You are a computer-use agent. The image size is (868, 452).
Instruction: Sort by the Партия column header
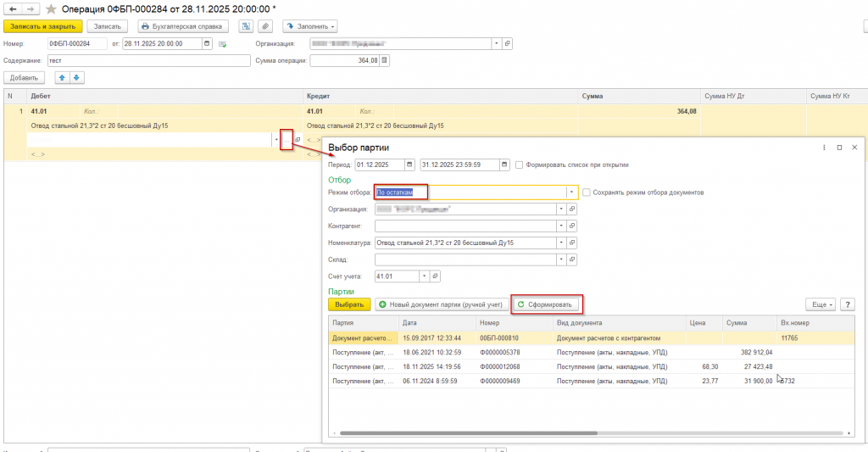tap(364, 322)
